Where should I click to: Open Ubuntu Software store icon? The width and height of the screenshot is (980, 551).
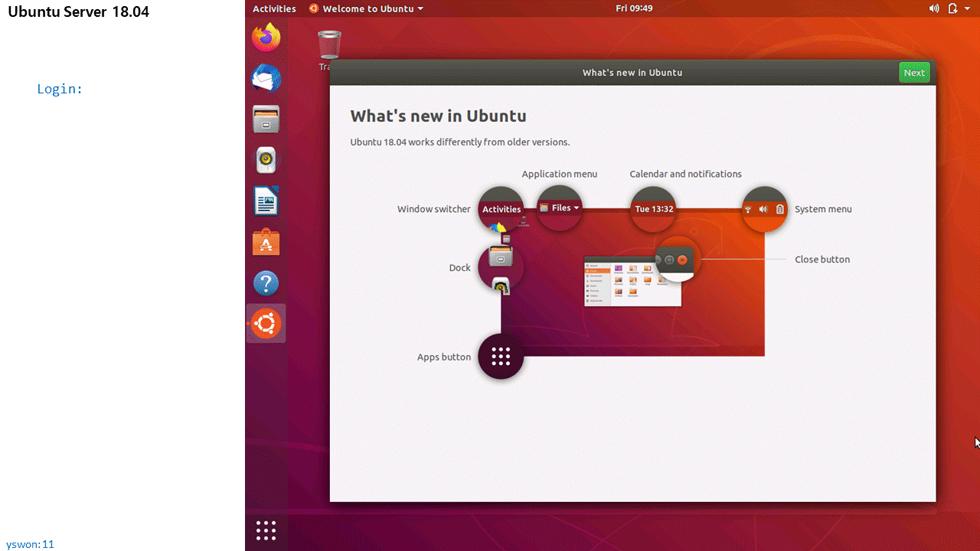click(266, 243)
